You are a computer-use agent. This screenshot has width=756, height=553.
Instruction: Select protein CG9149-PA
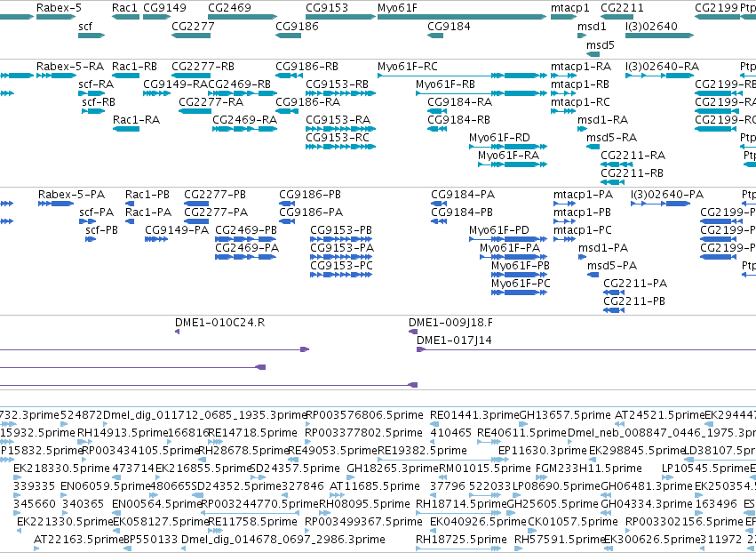(x=156, y=239)
